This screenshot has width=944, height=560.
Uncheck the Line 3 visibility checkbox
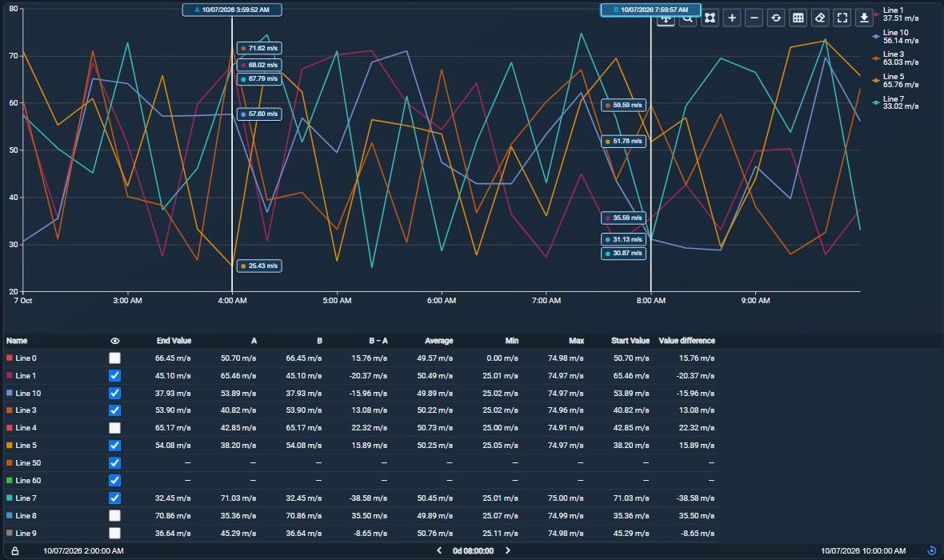pos(115,410)
